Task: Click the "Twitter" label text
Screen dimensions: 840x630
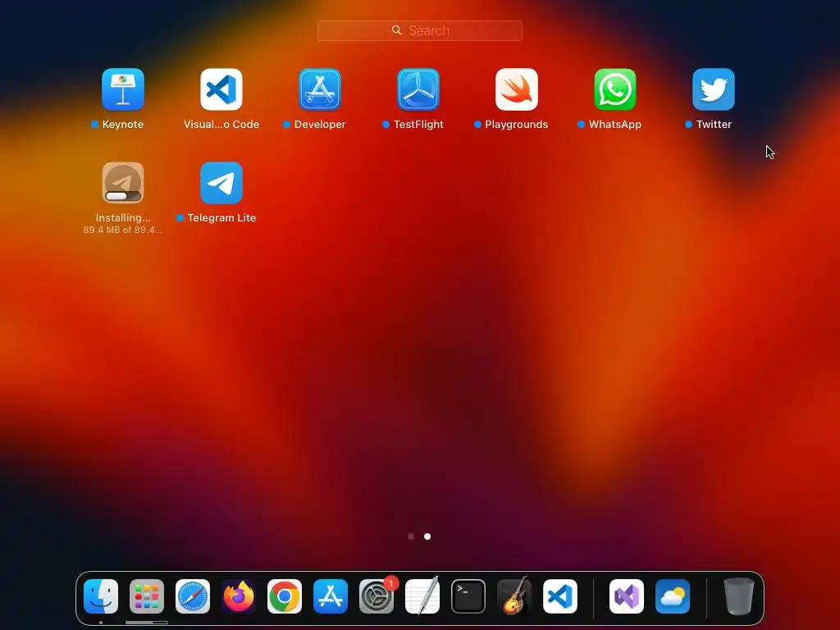Action: click(714, 125)
